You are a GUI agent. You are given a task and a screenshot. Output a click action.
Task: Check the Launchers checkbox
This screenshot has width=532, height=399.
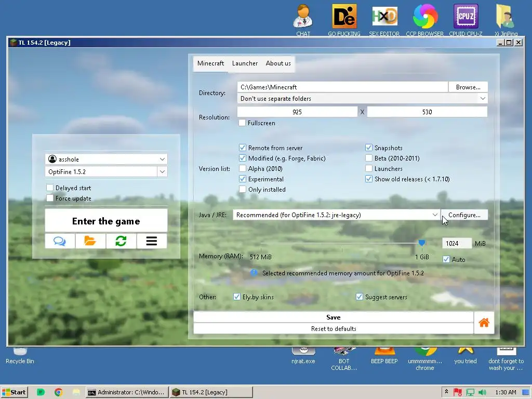(369, 168)
